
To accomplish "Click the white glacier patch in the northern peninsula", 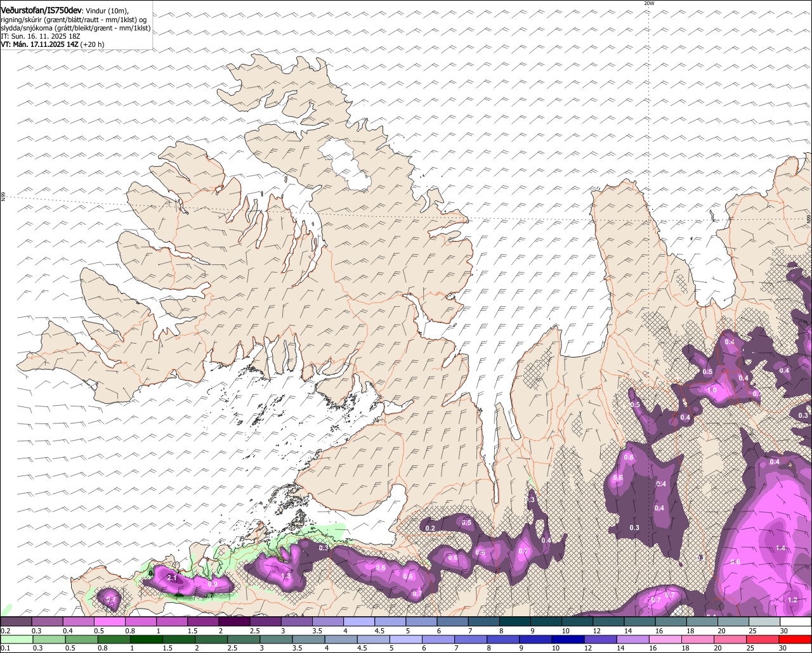I will click(x=345, y=165).
